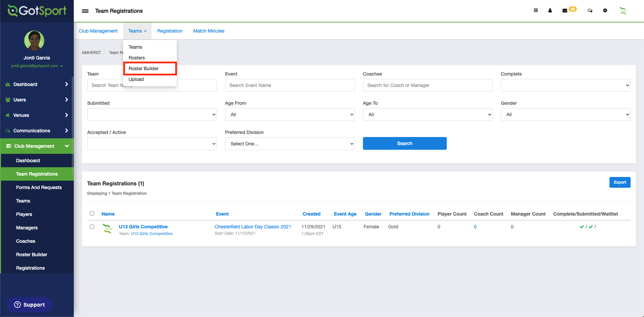Open the chat bubbles icon
Image resolution: width=644 pixels, height=317 pixels.
click(590, 10)
